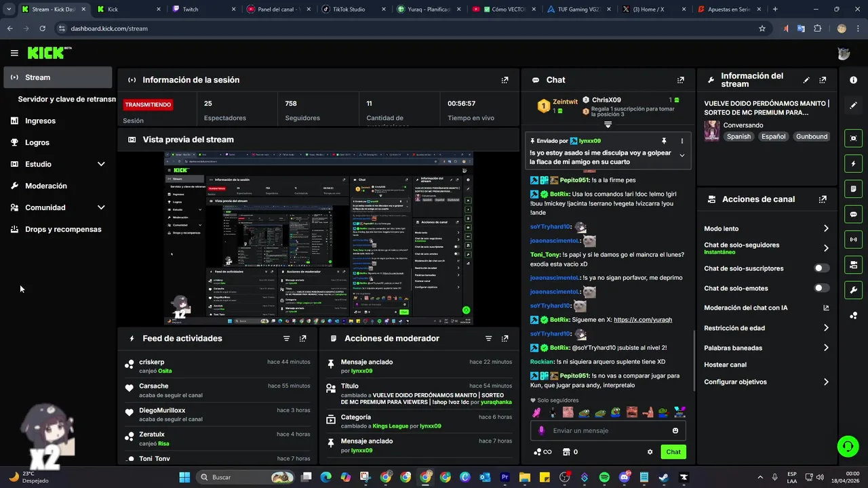This screenshot has width=868, height=488.
Task: Click the chat panel scrollbar
Action: [693, 359]
